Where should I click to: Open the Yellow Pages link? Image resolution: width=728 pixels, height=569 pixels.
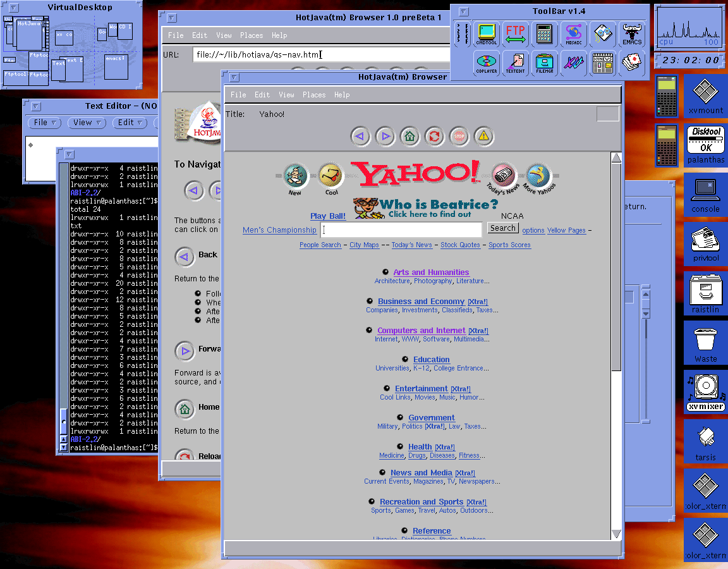coord(566,230)
